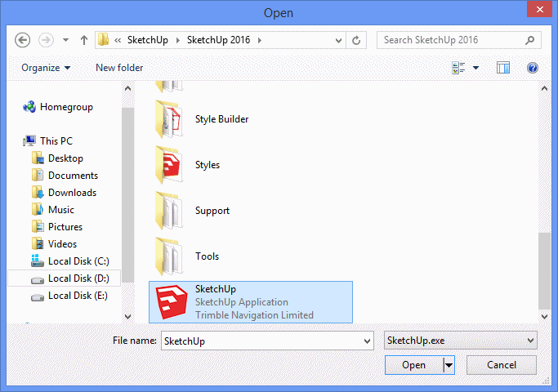Select Local Disk (C:) in navigation pane
Viewport: 558px width, 392px height.
78,261
